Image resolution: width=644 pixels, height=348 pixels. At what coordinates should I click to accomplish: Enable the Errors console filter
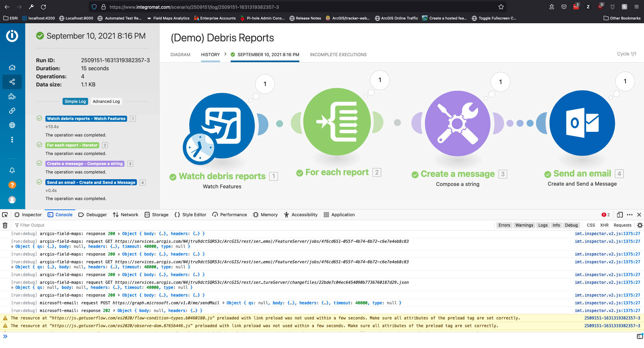(504, 225)
